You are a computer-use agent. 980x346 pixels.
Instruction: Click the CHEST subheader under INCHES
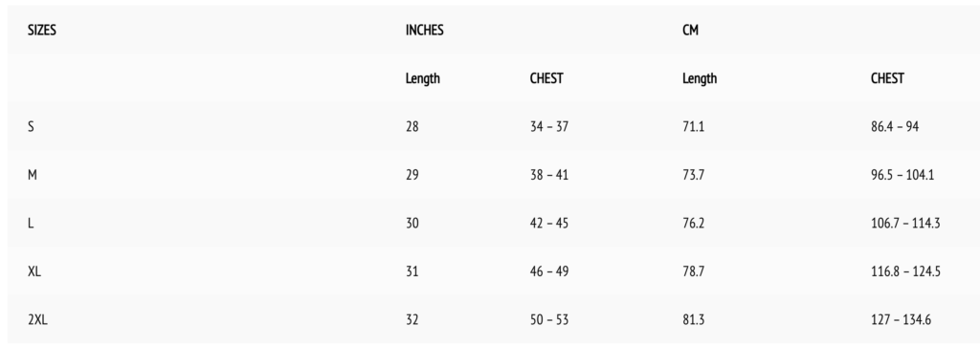point(546,78)
